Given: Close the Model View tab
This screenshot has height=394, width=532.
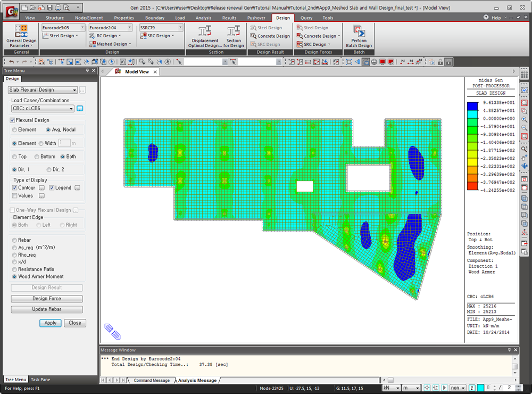Looking at the screenshot, I should coord(155,72).
